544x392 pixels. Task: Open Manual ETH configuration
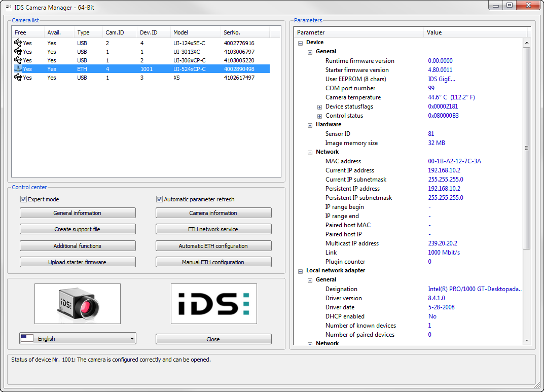coord(213,262)
